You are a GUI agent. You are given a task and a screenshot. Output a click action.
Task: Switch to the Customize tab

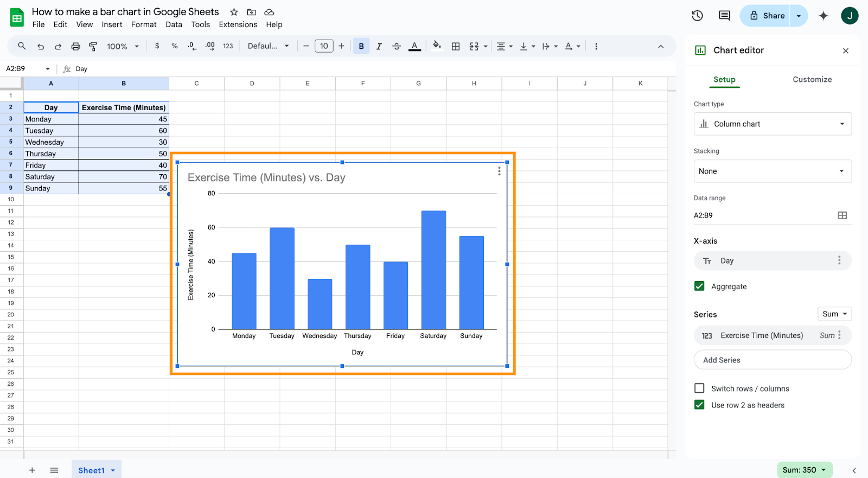coord(812,79)
